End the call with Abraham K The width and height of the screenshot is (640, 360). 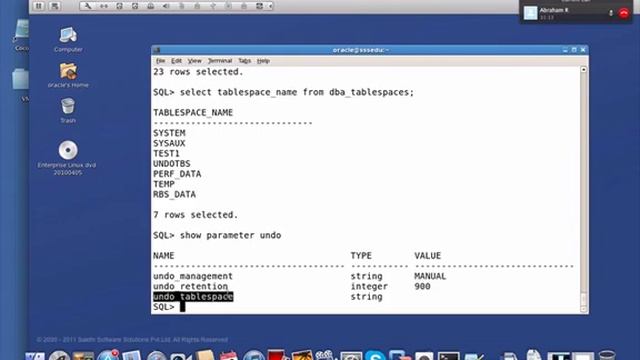point(624,13)
